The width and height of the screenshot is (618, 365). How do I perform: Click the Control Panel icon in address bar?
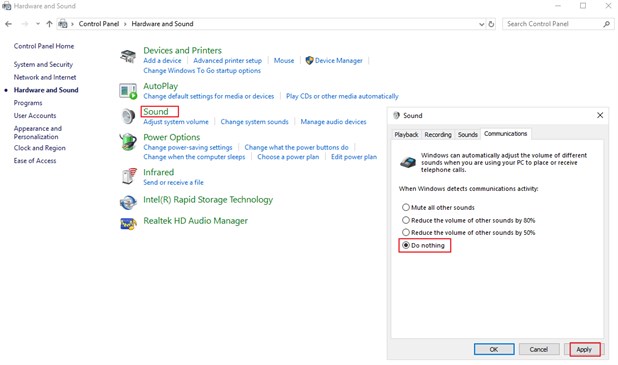63,24
